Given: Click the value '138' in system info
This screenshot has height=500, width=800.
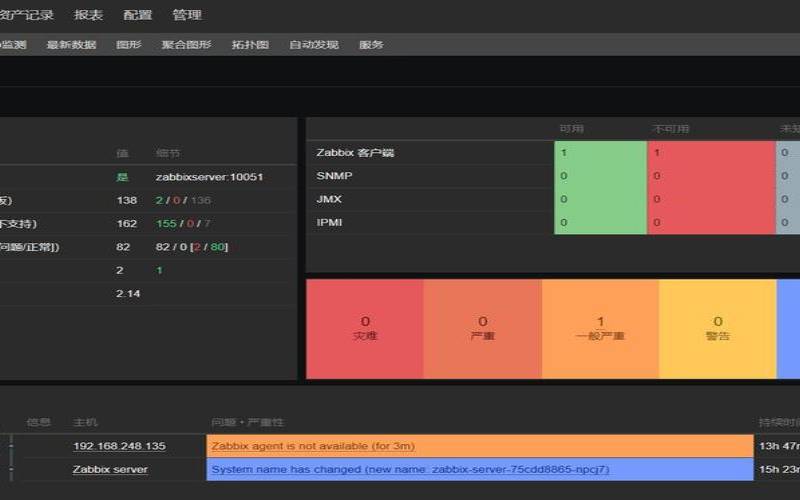Looking at the screenshot, I should [x=127, y=201].
